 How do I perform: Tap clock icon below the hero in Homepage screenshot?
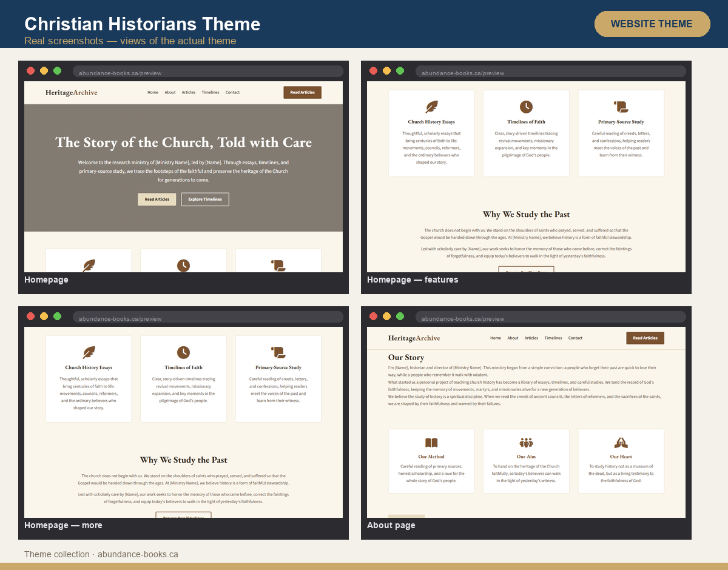point(183,266)
